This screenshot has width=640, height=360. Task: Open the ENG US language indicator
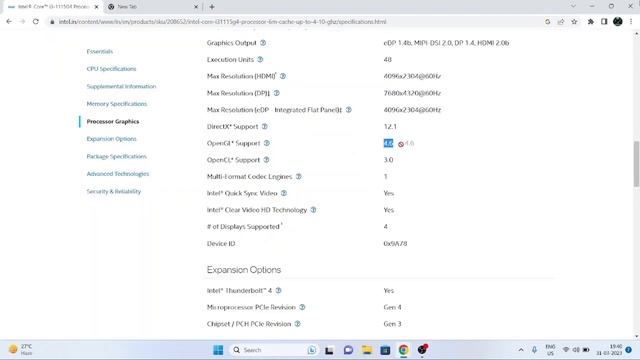point(550,350)
